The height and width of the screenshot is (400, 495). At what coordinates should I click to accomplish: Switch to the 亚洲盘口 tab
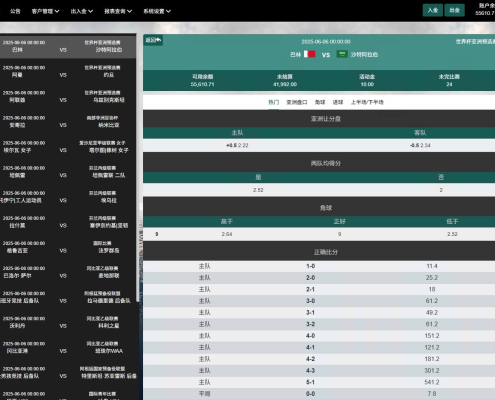coord(297,102)
